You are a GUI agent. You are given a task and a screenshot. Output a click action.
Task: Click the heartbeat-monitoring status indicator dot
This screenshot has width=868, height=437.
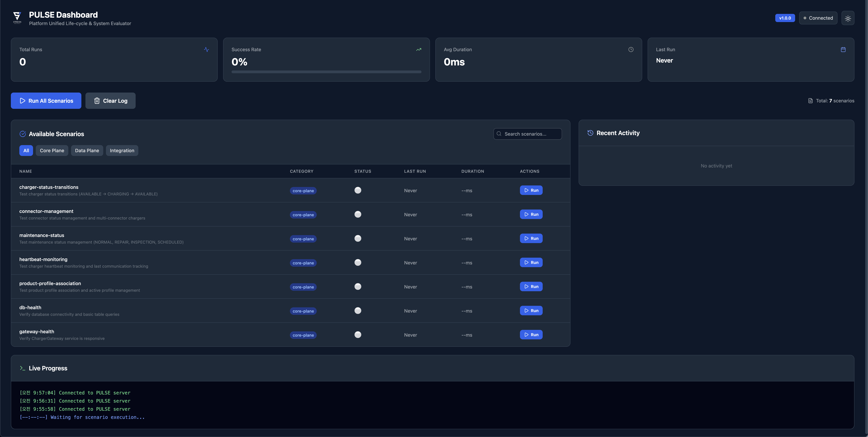coord(358,262)
